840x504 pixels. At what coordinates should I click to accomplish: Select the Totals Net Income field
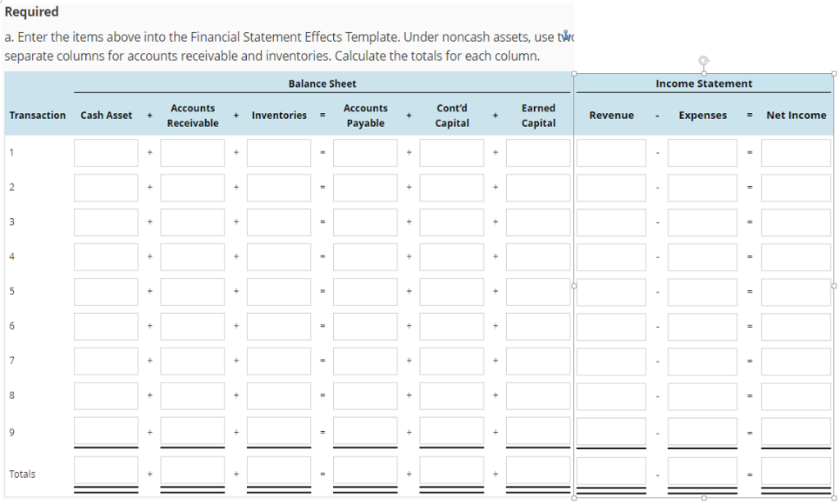point(796,470)
